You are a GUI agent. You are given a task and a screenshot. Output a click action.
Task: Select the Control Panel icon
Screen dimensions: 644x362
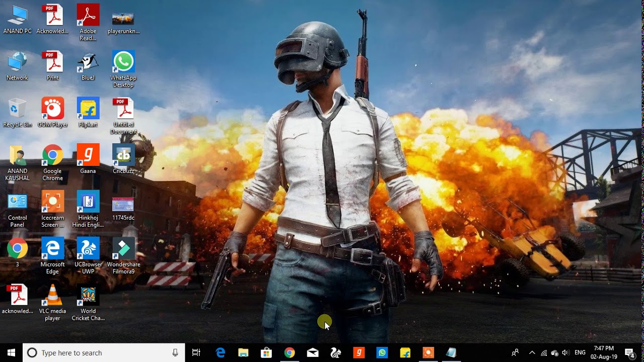pos(17,210)
